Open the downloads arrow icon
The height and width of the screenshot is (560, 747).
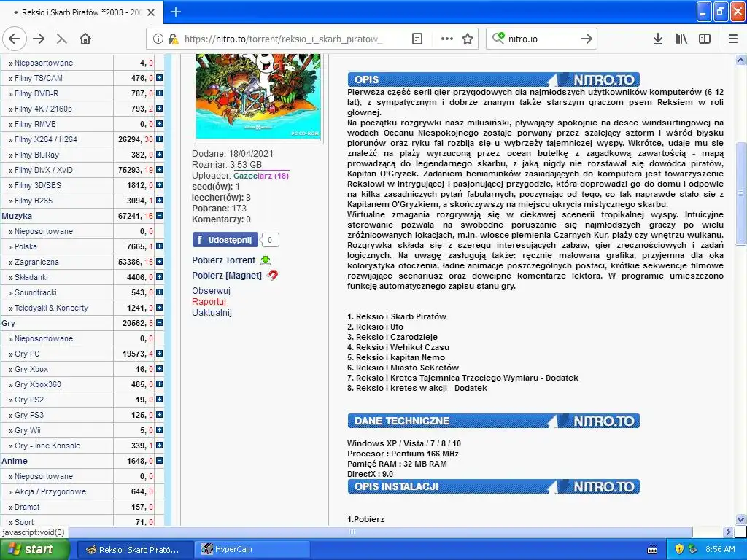[658, 39]
